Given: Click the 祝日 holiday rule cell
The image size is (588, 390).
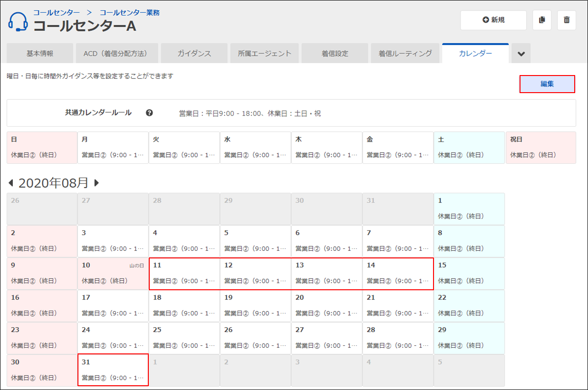Looking at the screenshot, I should (540, 148).
